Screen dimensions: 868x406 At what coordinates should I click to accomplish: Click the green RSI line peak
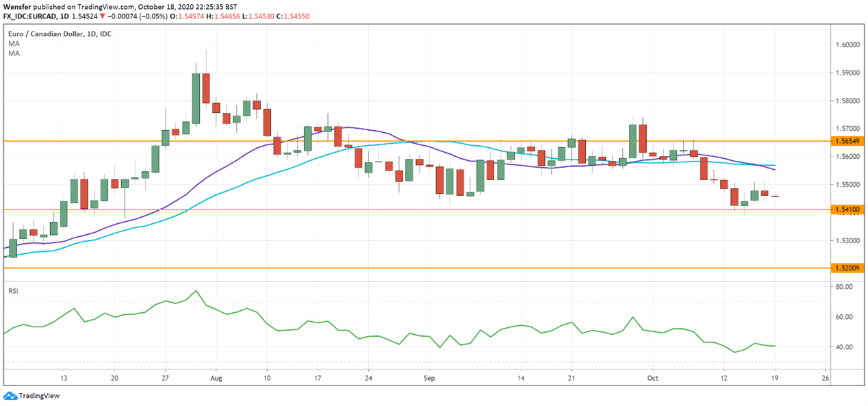click(x=196, y=291)
